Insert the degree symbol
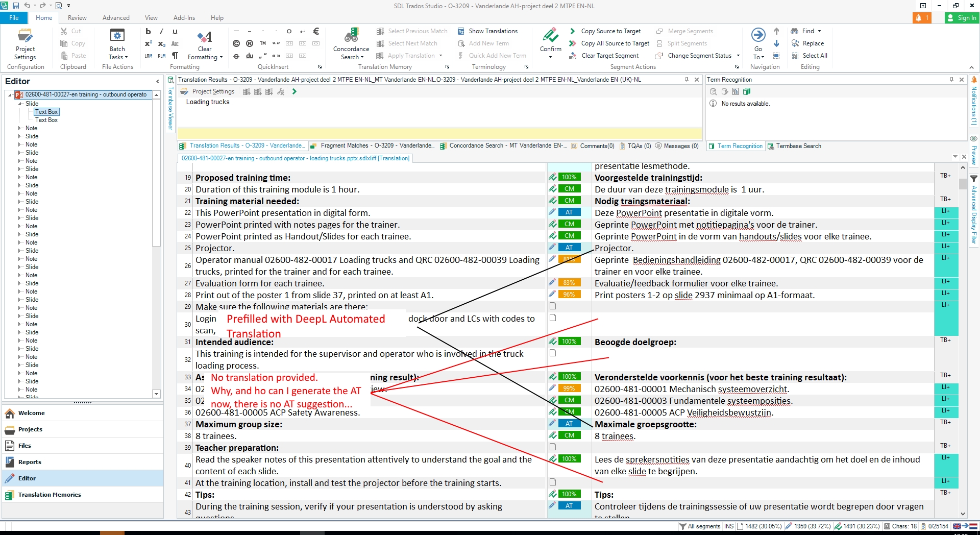Screen dimensions: 980x535 (x=289, y=31)
